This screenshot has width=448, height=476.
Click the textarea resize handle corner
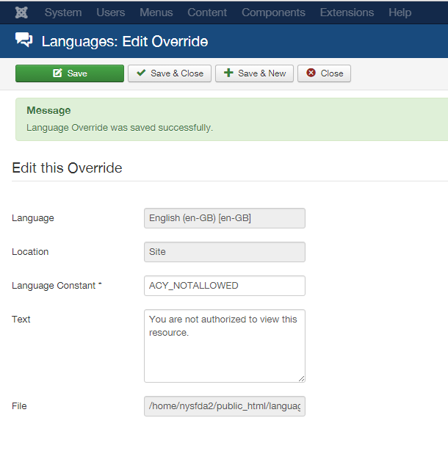tap(301, 378)
